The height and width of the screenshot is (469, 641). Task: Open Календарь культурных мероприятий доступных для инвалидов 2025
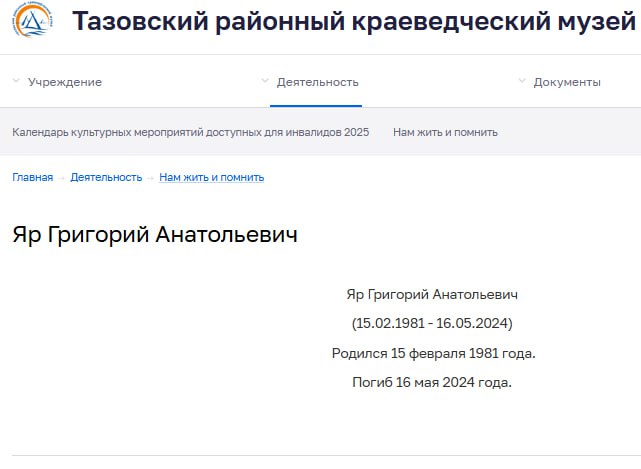tap(190, 132)
